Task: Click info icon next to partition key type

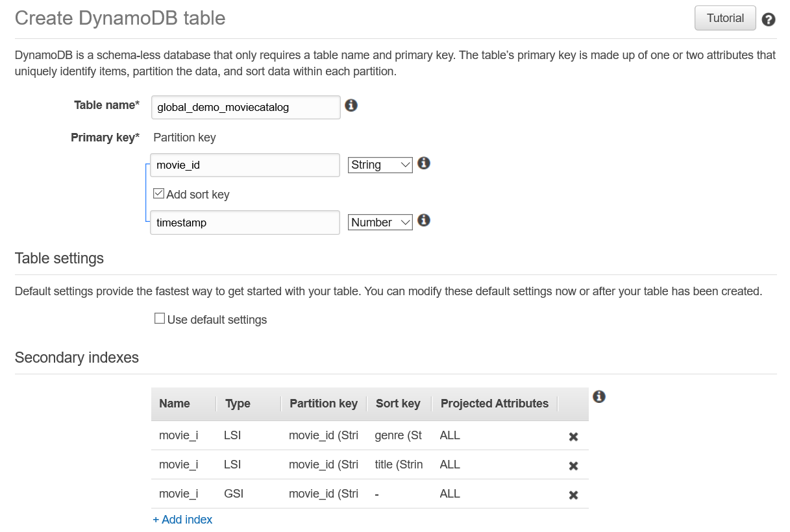Action: (x=424, y=163)
